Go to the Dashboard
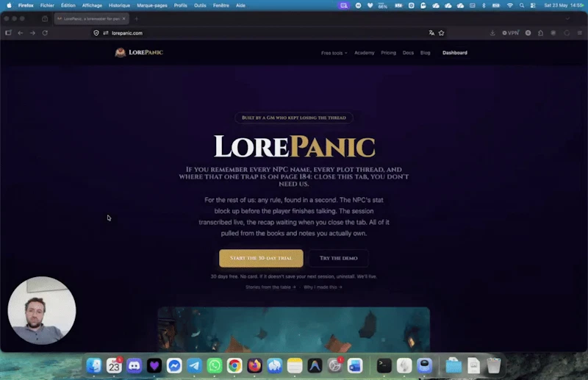 point(455,53)
